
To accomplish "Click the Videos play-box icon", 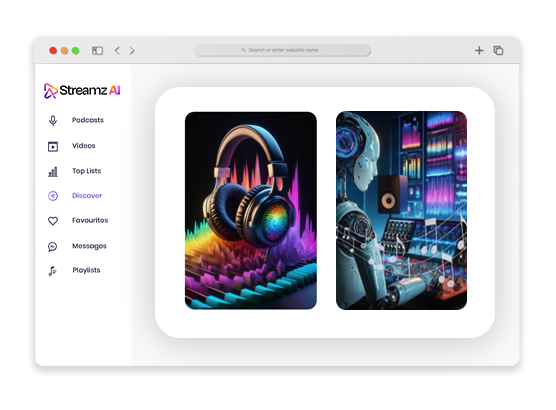I will pyautogui.click(x=53, y=146).
